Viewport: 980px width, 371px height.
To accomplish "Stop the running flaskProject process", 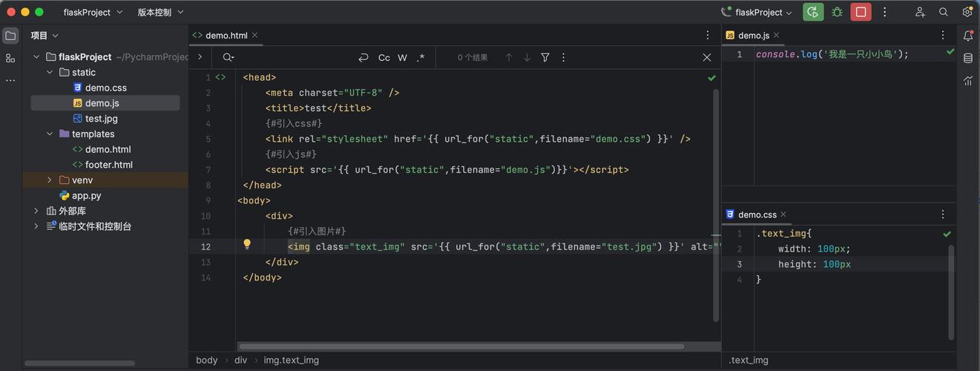I will [861, 12].
